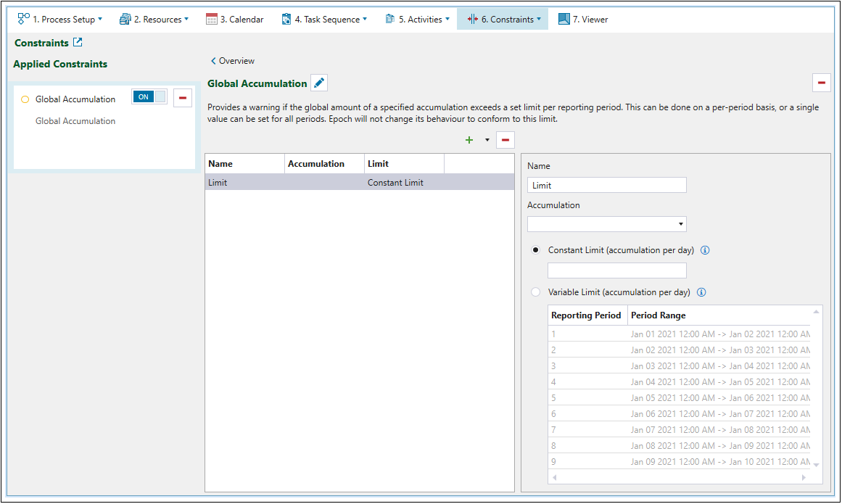
Task: Open the 3. Calendar tab
Action: (235, 20)
